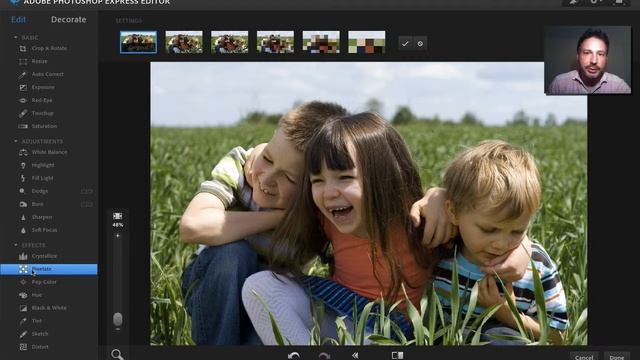The height and width of the screenshot is (360, 640).
Task: Cancel pixelate setting with circle-x button
Action: click(x=420, y=44)
